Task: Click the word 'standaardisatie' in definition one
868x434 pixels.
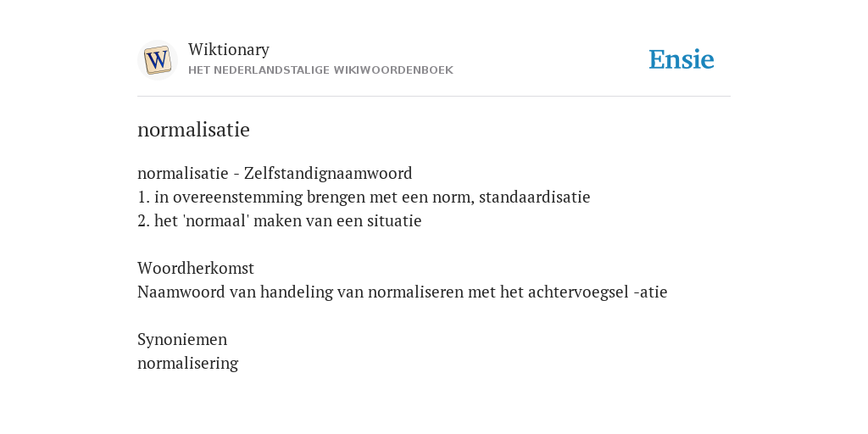Action: (535, 197)
